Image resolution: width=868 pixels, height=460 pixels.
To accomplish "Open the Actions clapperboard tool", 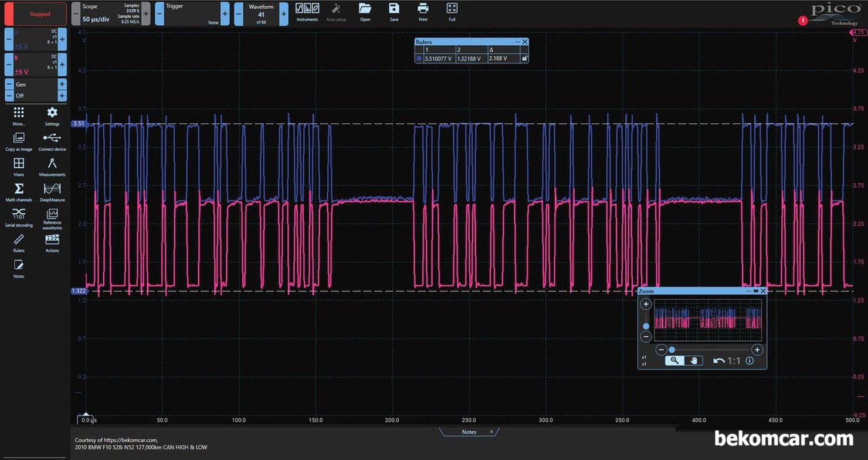I will pyautogui.click(x=52, y=239).
